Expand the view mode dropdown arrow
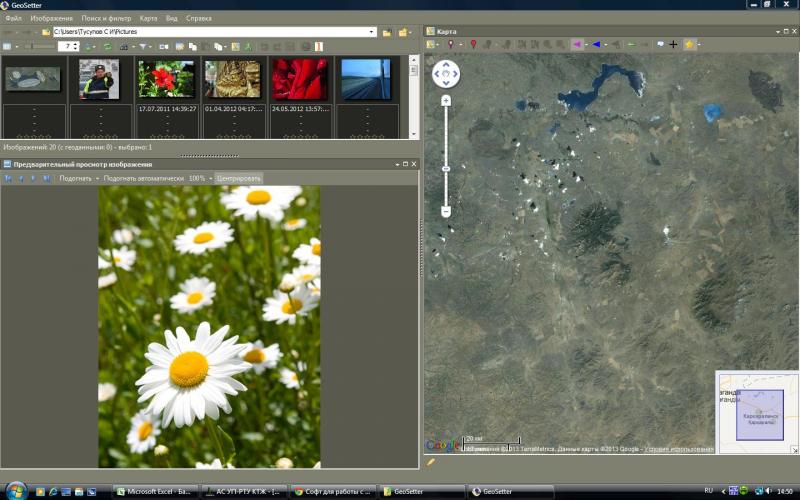800x500 pixels. point(17,46)
